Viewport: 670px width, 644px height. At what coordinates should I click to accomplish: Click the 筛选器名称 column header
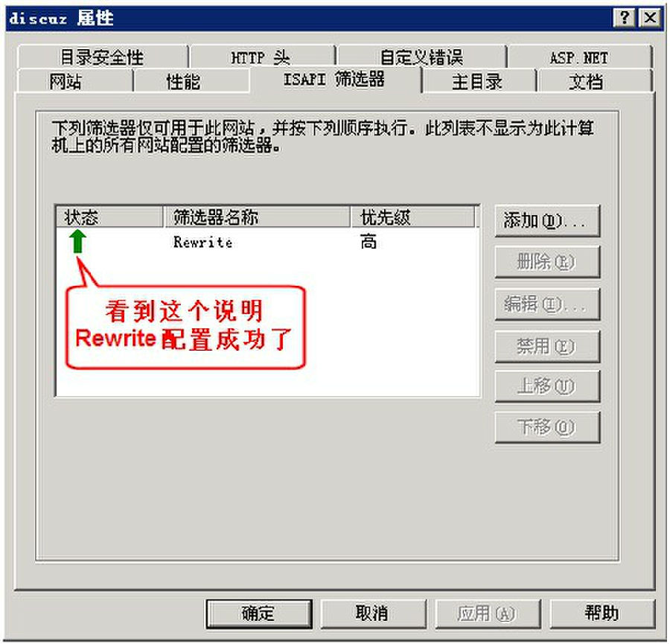(257, 217)
